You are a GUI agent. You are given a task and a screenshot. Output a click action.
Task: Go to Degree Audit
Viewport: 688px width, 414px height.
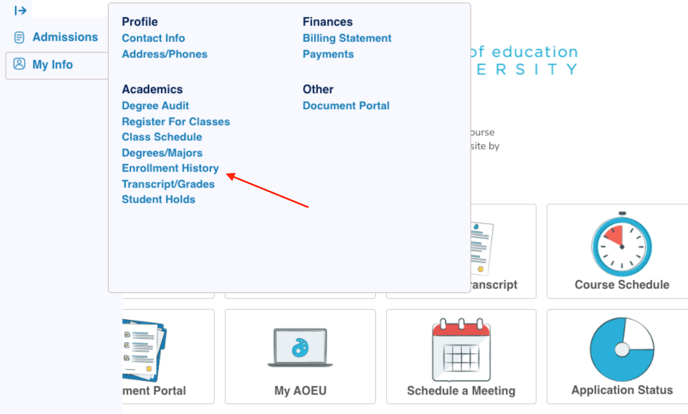click(x=155, y=106)
